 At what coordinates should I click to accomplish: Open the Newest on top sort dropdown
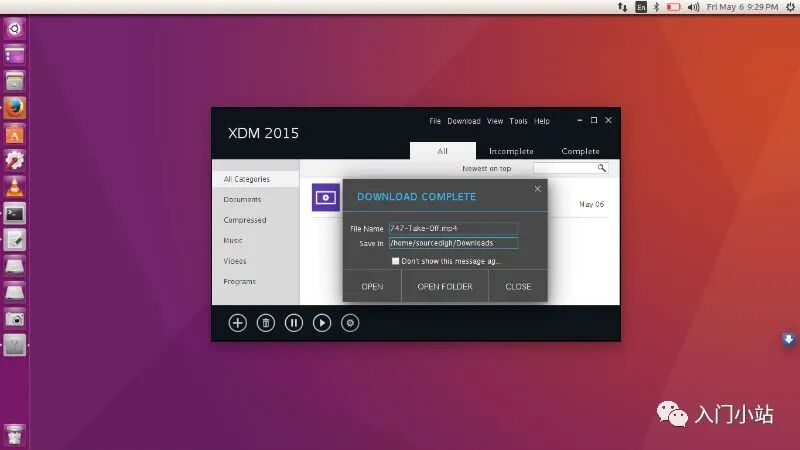click(486, 168)
